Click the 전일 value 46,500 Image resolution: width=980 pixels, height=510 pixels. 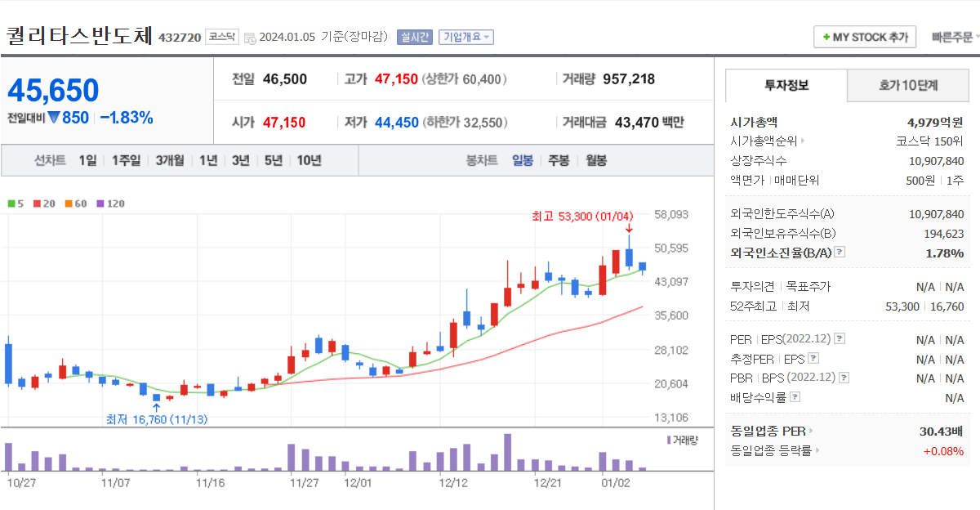[285, 79]
